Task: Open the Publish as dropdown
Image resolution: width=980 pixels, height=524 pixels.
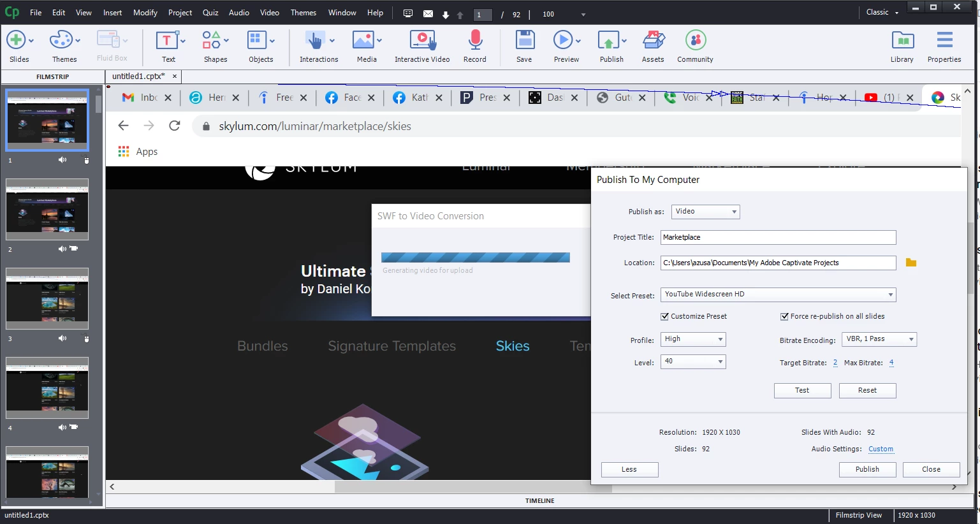Action: coord(706,212)
